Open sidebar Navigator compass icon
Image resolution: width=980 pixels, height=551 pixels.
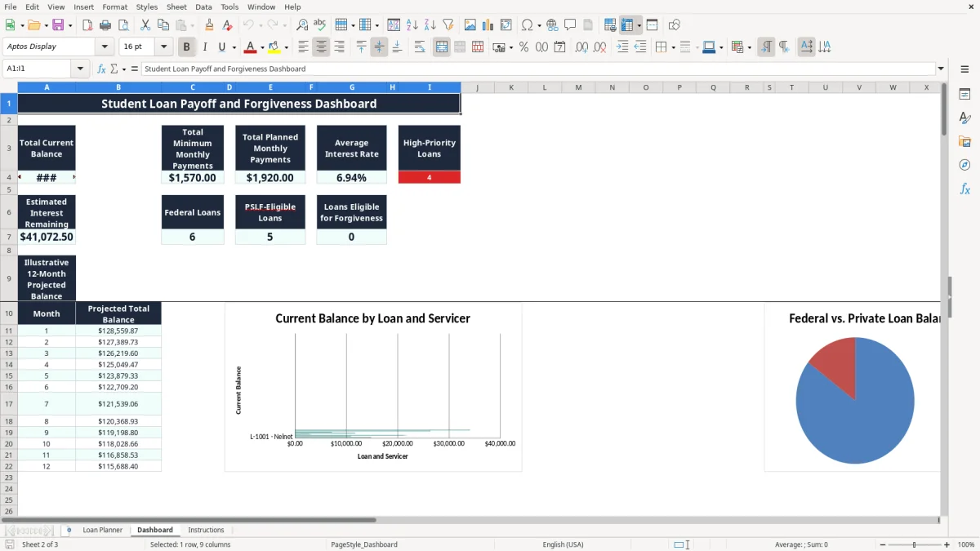(964, 165)
